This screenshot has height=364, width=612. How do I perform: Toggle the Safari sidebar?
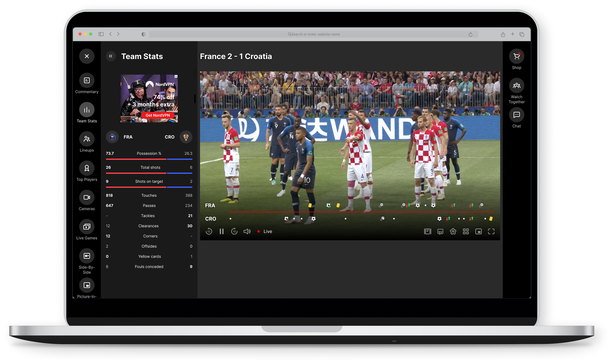(x=101, y=34)
